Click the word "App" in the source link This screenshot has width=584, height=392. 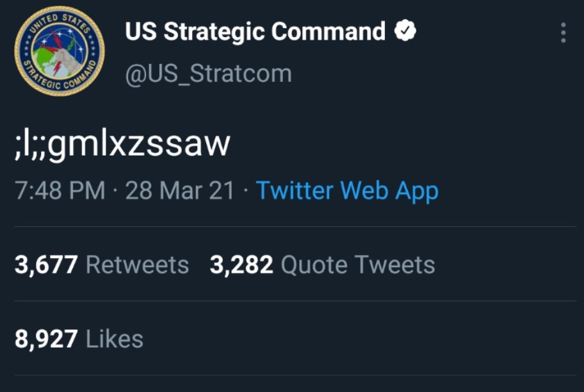(416, 191)
